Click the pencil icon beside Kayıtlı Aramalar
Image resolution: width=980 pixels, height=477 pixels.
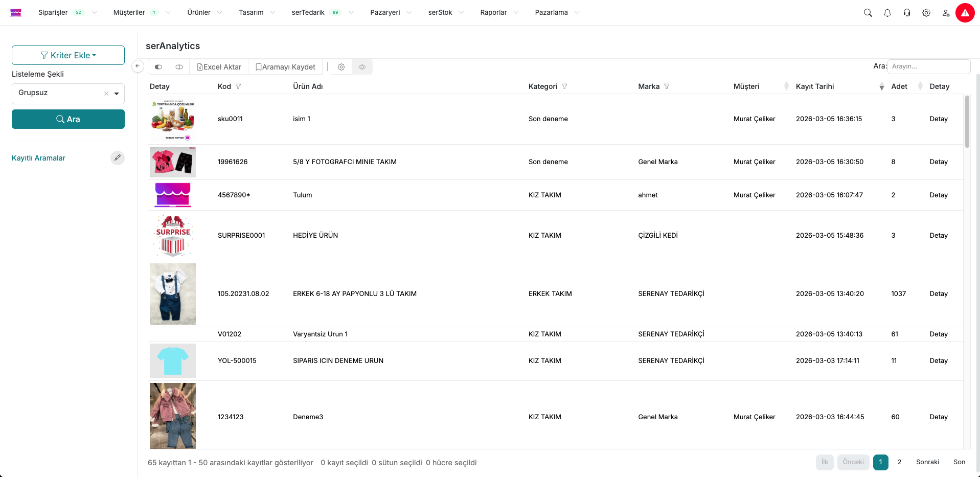tap(118, 158)
